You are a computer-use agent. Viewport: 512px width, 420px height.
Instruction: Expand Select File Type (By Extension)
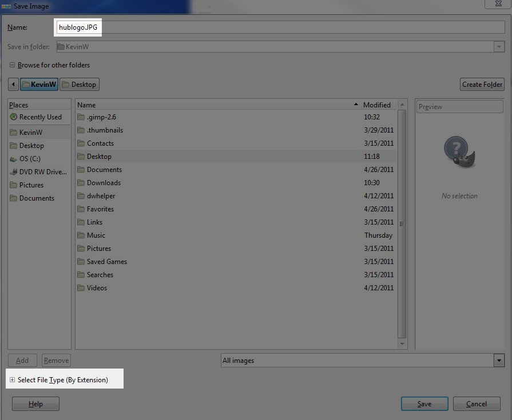(x=13, y=380)
